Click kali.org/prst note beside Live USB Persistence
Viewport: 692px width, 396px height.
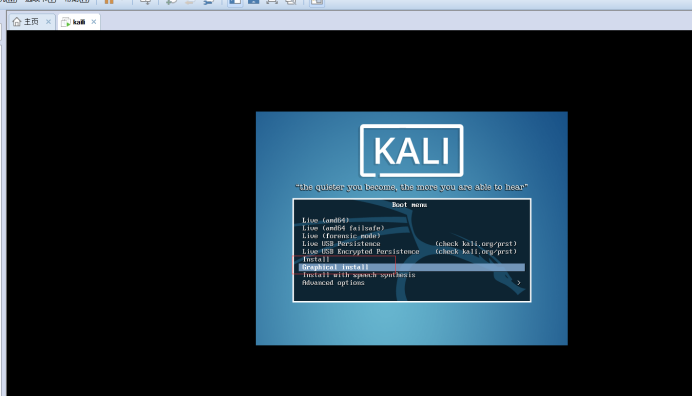pos(476,244)
